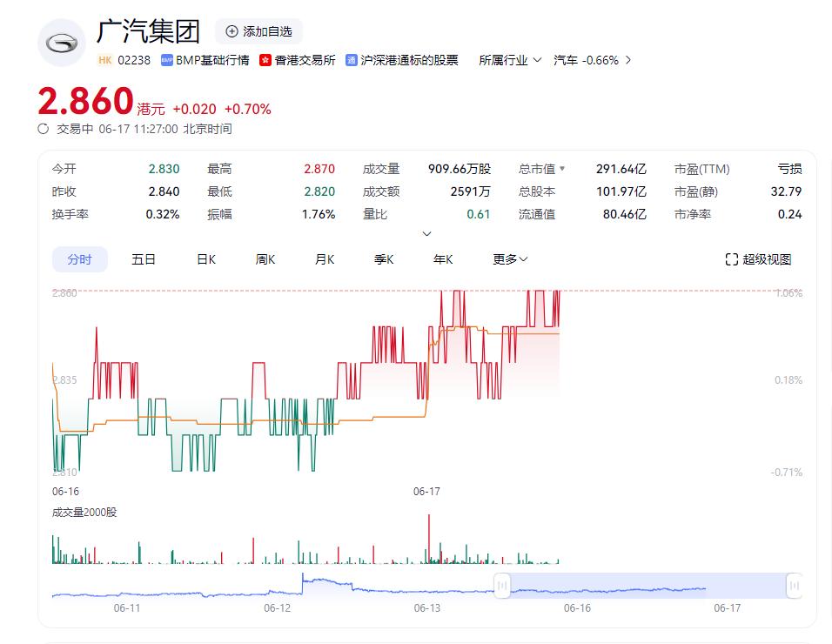The image size is (832, 644).
Task: Click the HK market tag
Action: 105,60
